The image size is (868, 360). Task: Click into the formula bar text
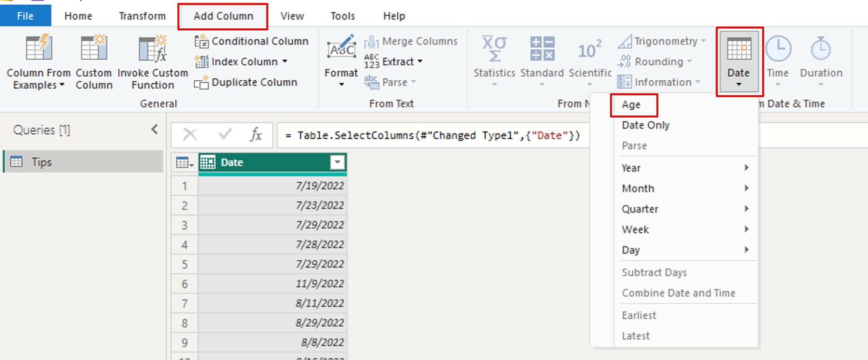[x=433, y=136]
